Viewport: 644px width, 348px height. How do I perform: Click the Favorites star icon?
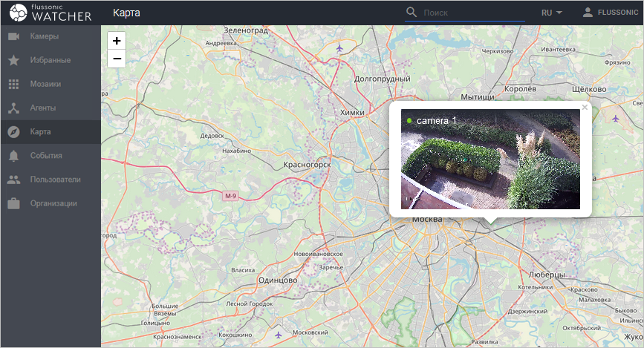[x=13, y=60]
